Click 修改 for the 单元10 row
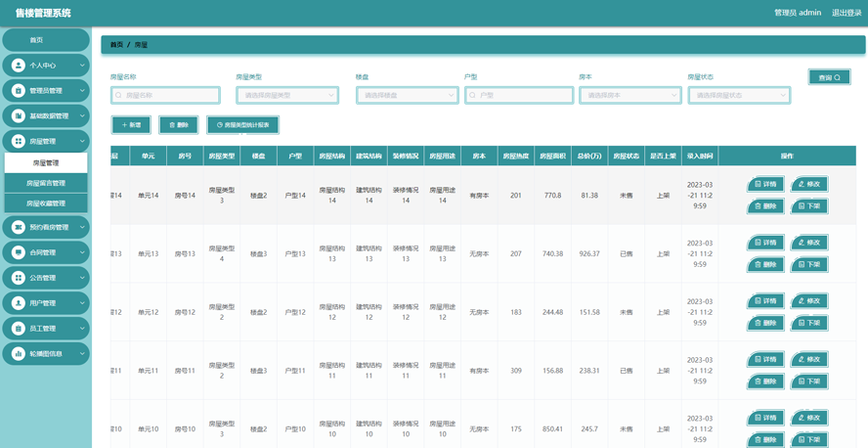The height and width of the screenshot is (448, 868). [809, 418]
